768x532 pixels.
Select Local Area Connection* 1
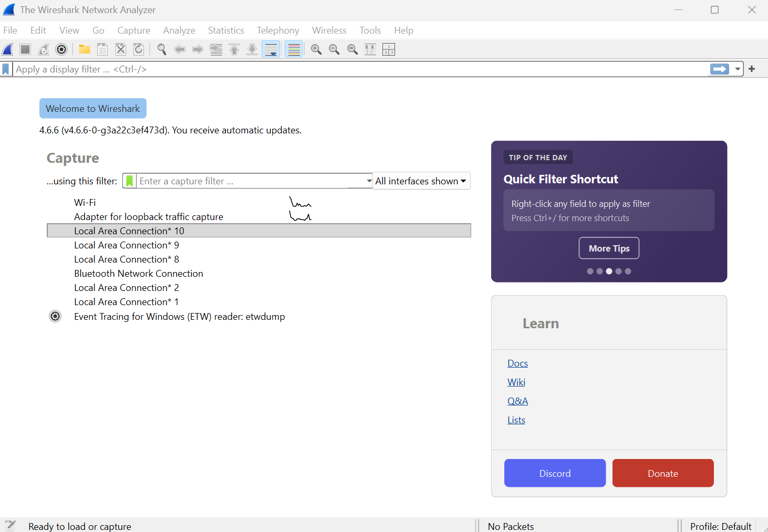pos(259,302)
